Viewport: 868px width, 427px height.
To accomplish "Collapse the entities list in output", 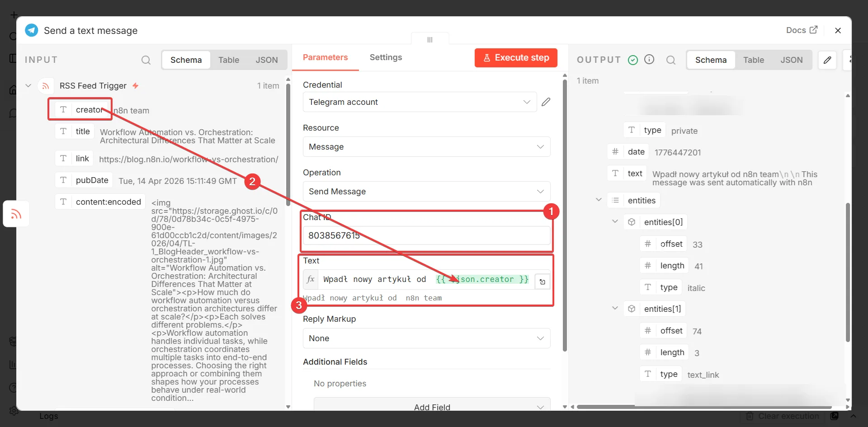I will [599, 200].
